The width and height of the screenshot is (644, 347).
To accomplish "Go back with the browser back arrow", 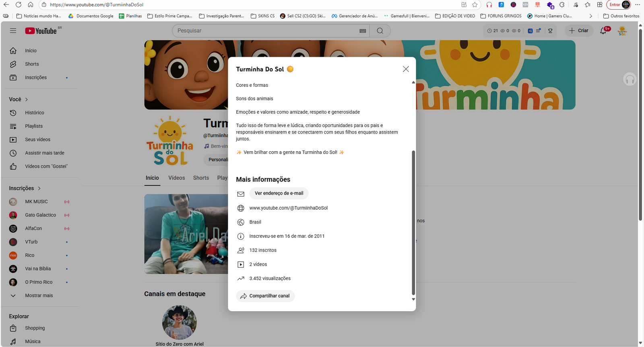I will pyautogui.click(x=6, y=5).
